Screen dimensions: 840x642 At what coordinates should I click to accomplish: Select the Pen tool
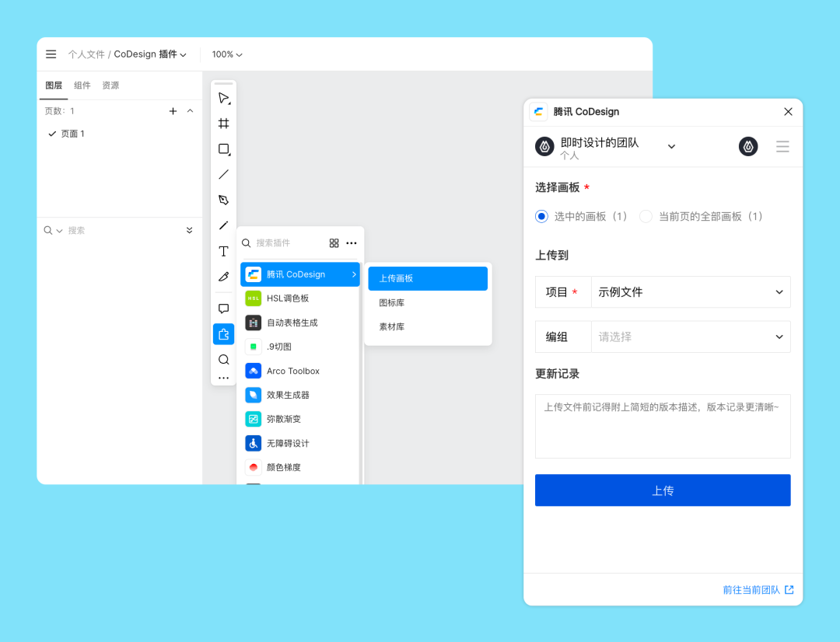pos(224,200)
